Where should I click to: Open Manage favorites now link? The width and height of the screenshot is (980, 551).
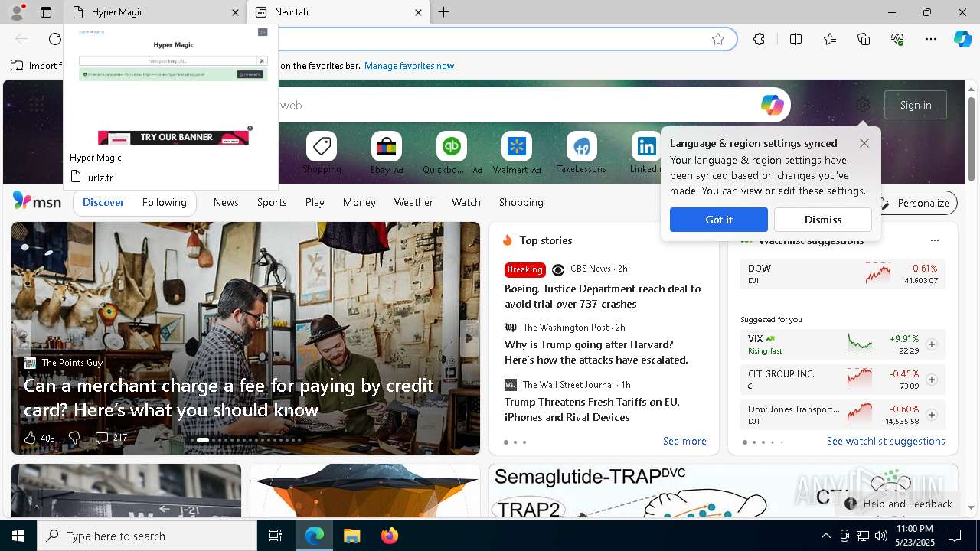coord(409,66)
